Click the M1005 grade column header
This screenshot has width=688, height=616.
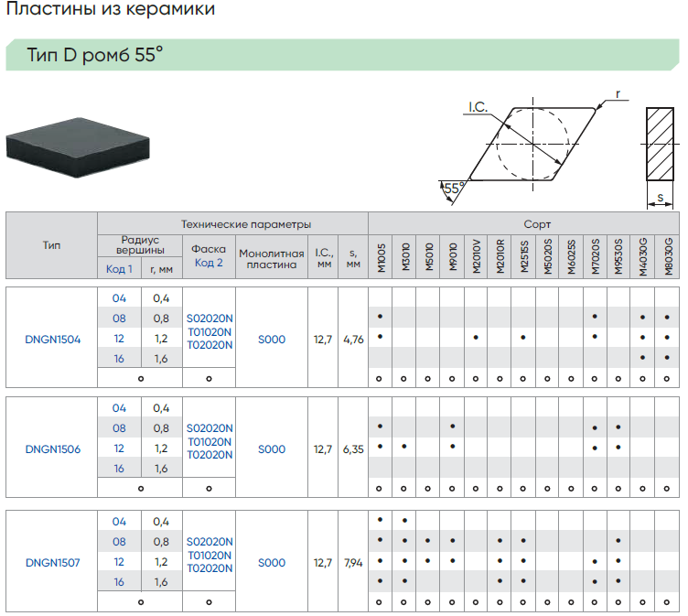[x=381, y=258]
